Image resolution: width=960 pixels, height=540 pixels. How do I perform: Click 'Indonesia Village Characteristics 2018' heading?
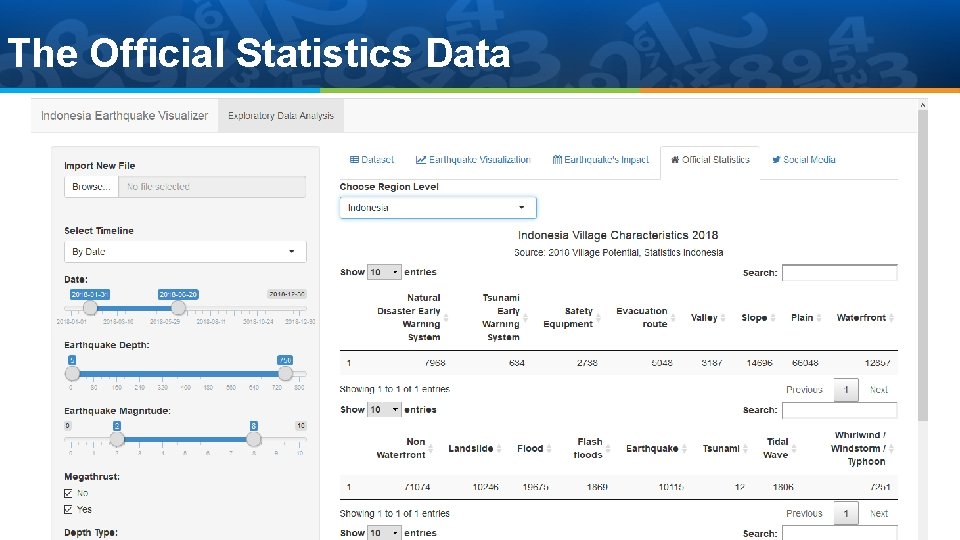[618, 235]
